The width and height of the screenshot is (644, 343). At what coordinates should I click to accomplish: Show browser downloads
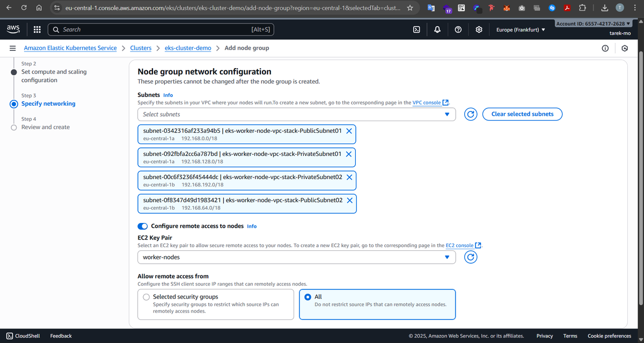[605, 8]
